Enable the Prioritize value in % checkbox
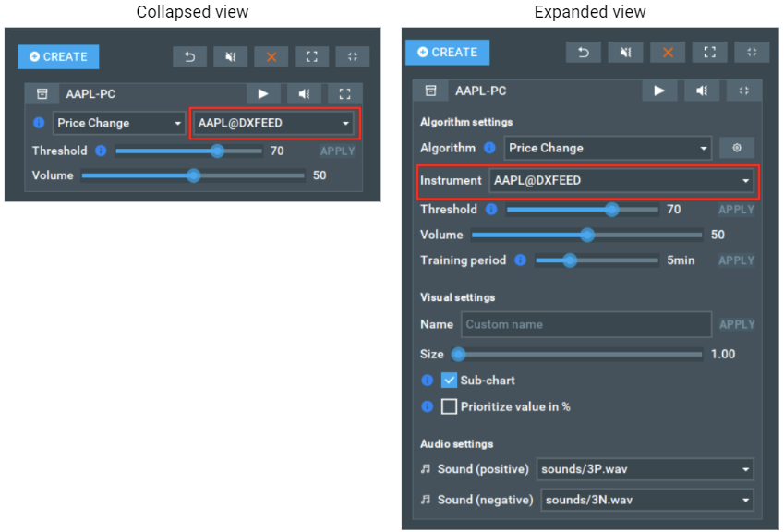Viewport: 784px width, 532px height. click(x=450, y=406)
